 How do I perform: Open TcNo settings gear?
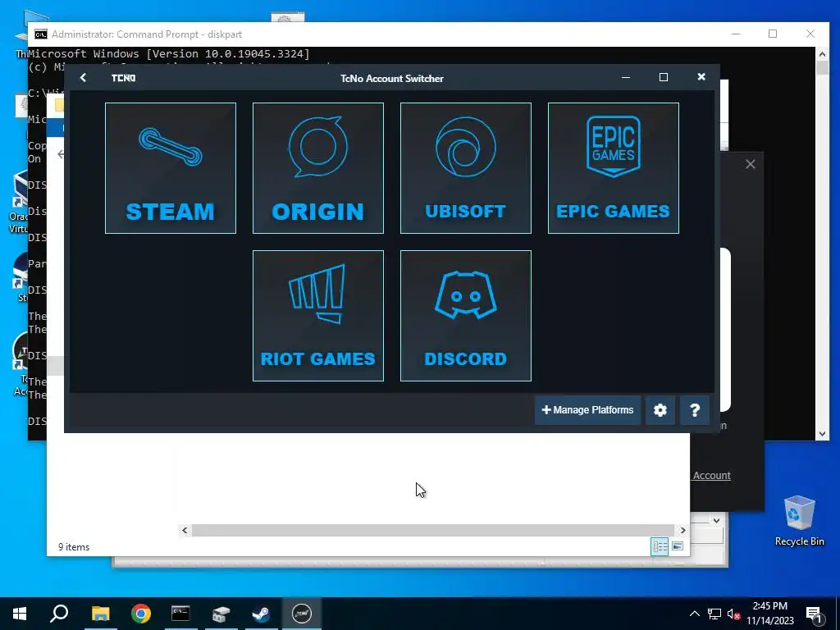[x=660, y=410]
